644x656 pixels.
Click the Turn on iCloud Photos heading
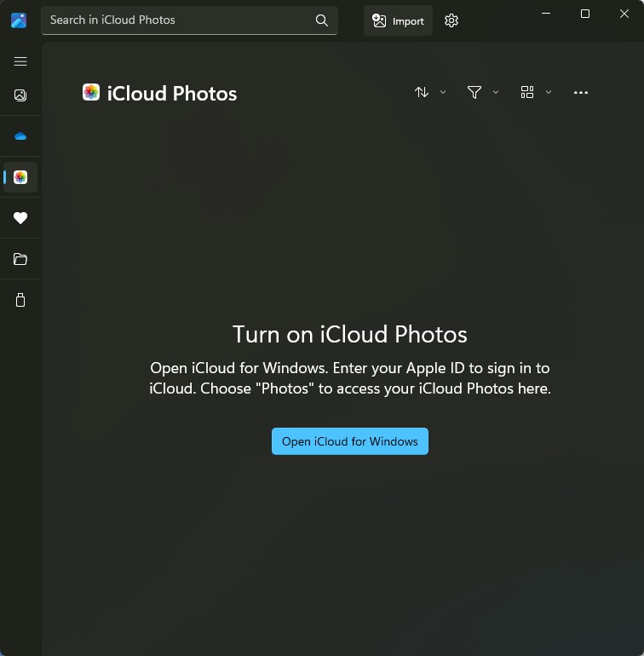click(350, 334)
